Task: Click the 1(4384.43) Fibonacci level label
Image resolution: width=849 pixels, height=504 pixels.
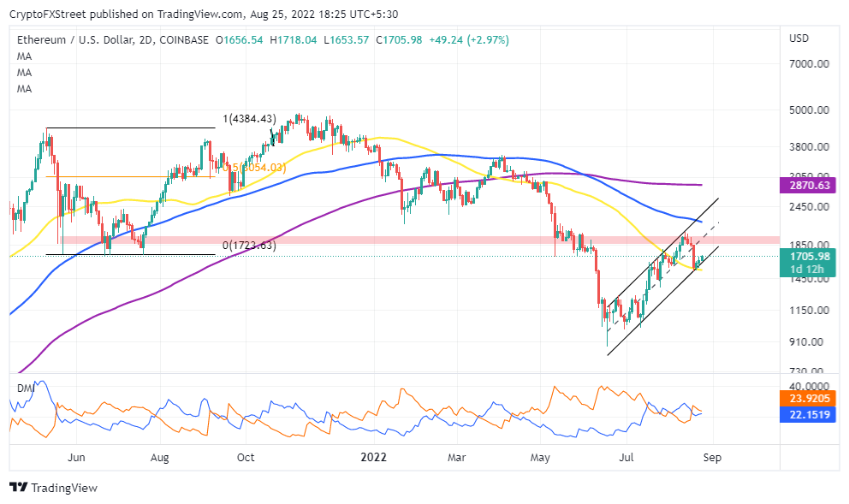Action: tap(249, 119)
